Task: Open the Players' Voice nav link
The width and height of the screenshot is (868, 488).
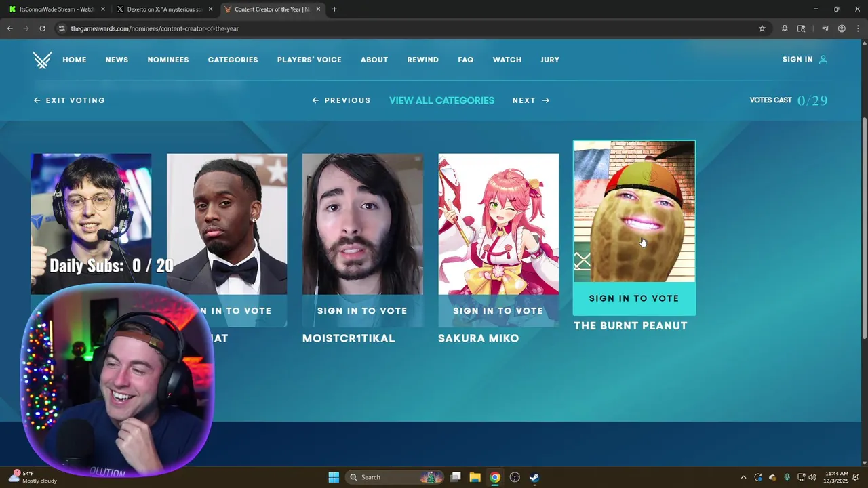Action: pyautogui.click(x=309, y=60)
